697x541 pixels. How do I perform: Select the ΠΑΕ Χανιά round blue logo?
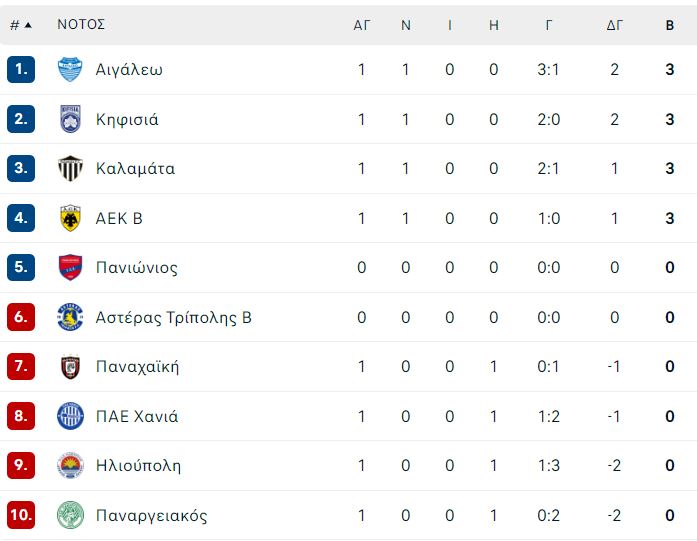click(x=70, y=416)
